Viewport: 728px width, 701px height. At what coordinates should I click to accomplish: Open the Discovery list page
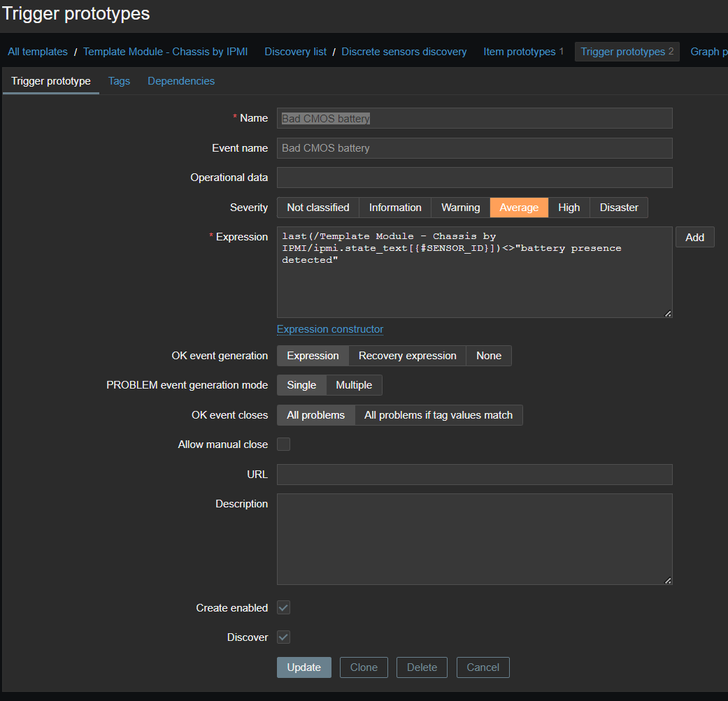(294, 51)
